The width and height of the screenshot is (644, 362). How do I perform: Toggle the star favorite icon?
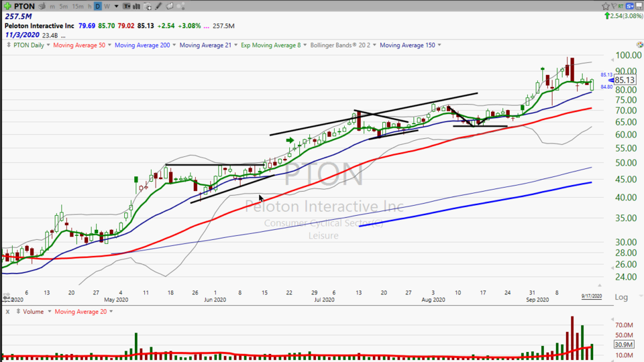605,6
